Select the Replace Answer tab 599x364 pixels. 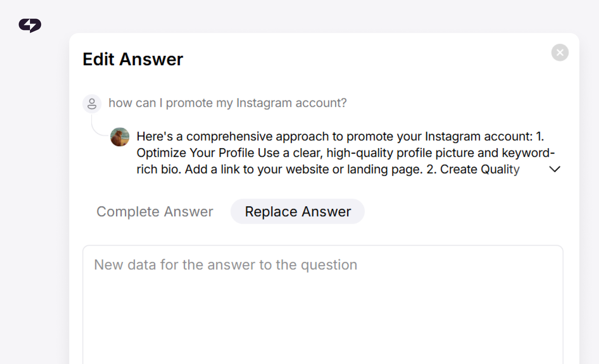coord(298,212)
